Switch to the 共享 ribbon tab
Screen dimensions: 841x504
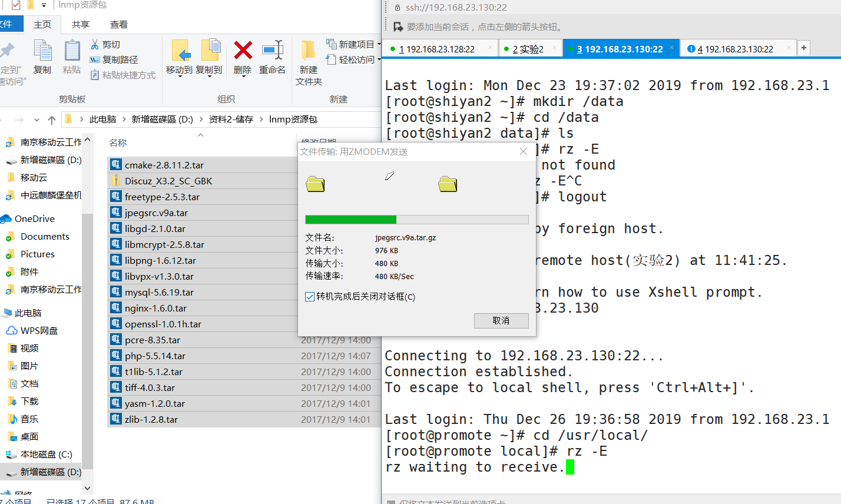tap(81, 24)
